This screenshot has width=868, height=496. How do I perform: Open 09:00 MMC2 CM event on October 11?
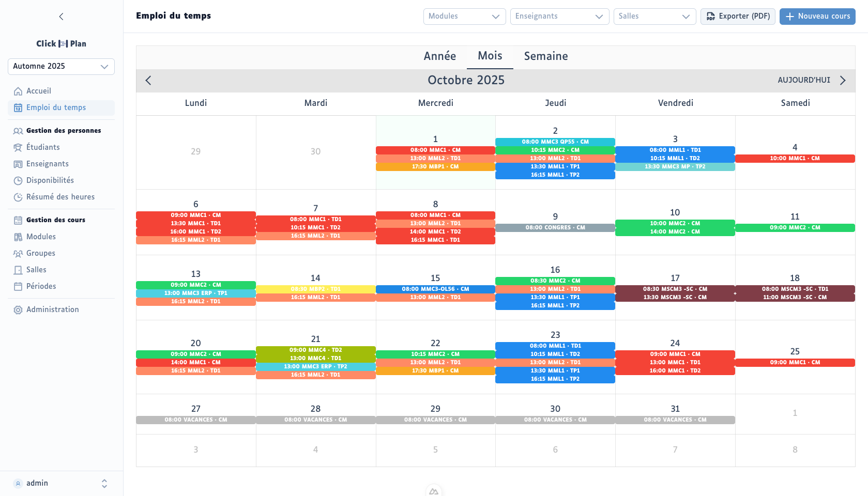795,228
